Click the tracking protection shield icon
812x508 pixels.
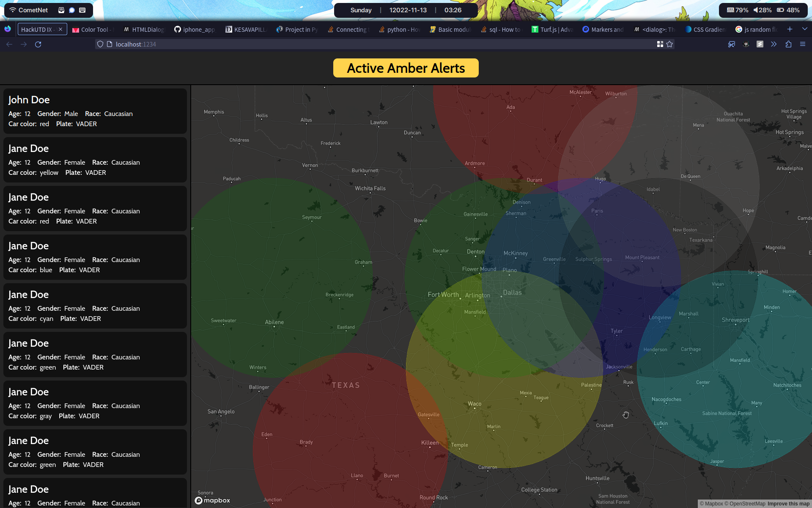pyautogui.click(x=100, y=44)
